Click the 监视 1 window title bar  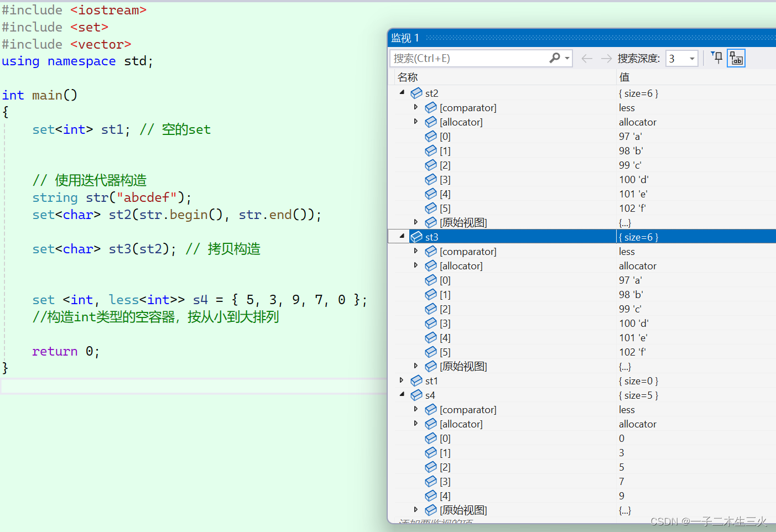pos(582,38)
